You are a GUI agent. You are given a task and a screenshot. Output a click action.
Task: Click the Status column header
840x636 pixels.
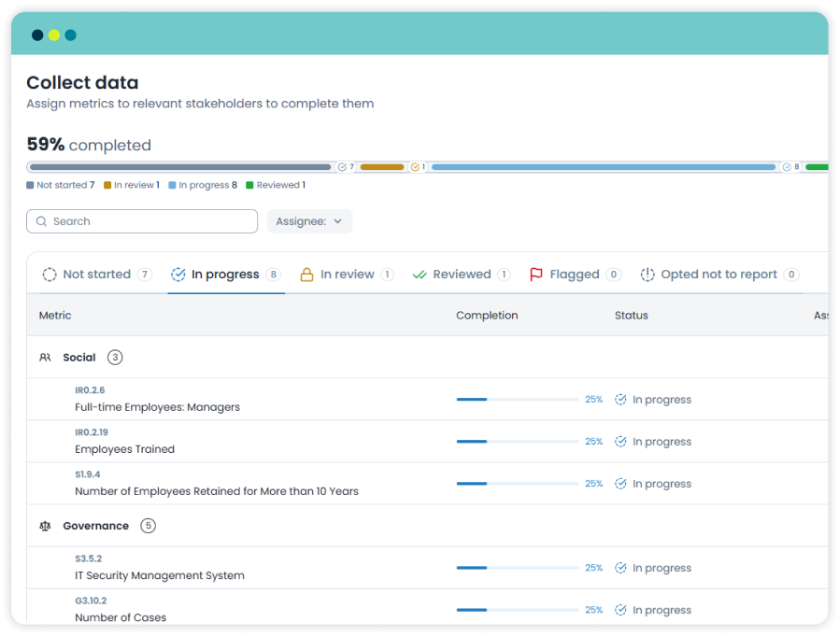click(x=631, y=316)
